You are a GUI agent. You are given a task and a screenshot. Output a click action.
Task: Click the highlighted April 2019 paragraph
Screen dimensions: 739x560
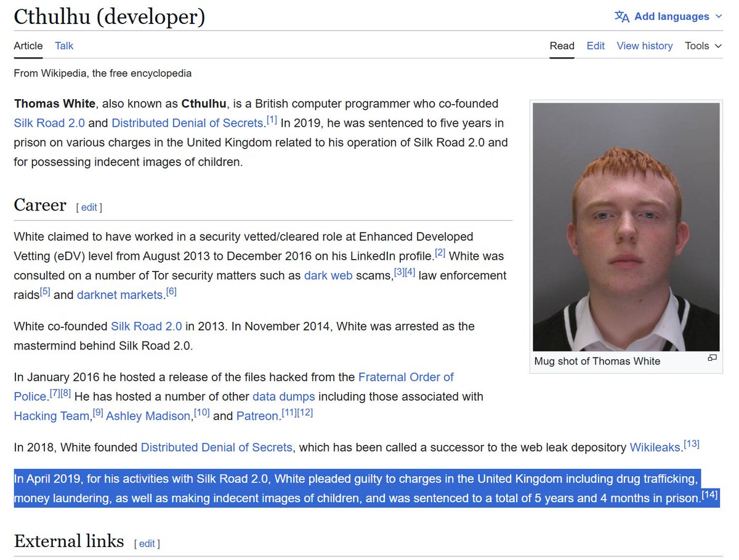click(x=366, y=488)
